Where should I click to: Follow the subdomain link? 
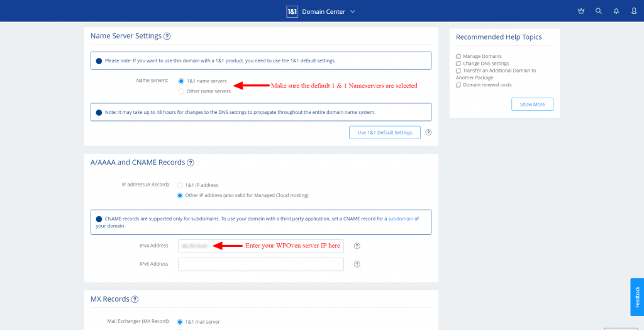click(x=401, y=219)
